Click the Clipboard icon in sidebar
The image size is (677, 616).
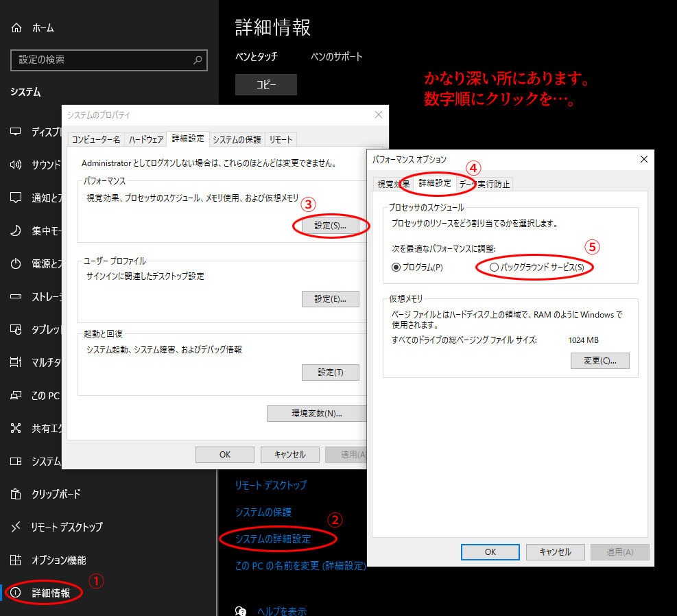coord(16,494)
